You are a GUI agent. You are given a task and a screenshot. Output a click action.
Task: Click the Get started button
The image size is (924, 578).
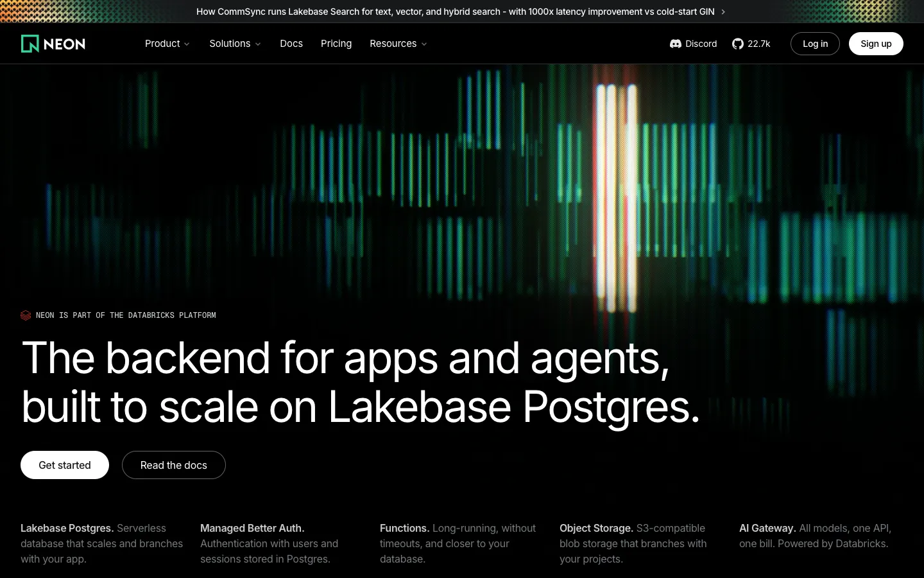click(x=65, y=465)
